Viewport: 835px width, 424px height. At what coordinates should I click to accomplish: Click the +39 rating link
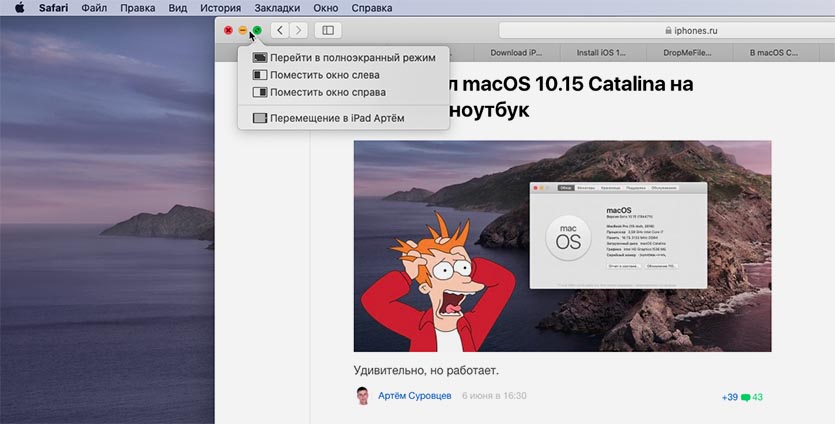[729, 398]
